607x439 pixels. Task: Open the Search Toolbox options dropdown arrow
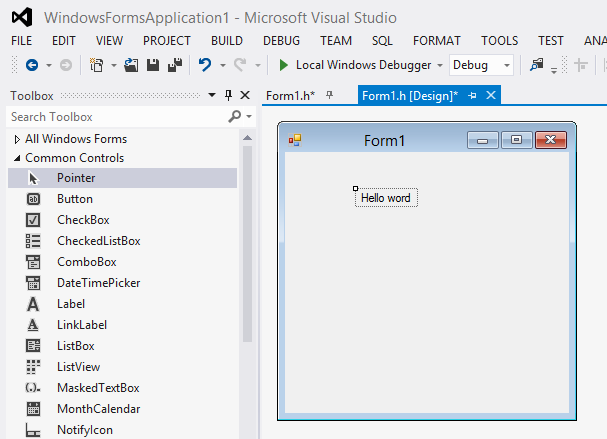coord(249,117)
